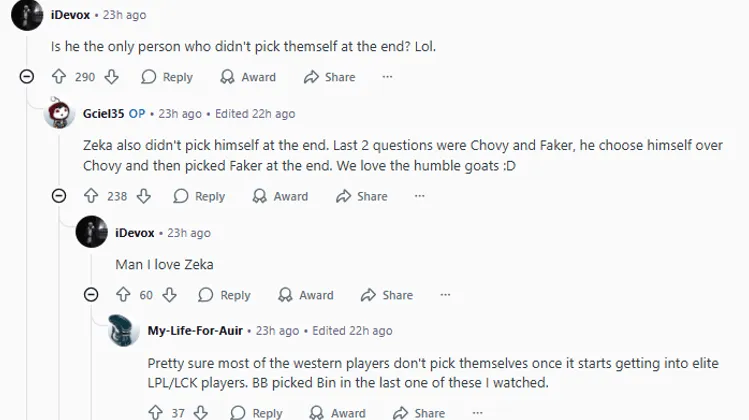Collapse the 'Man I love Zeka' thread
This screenshot has width=749, height=420.
(91, 295)
